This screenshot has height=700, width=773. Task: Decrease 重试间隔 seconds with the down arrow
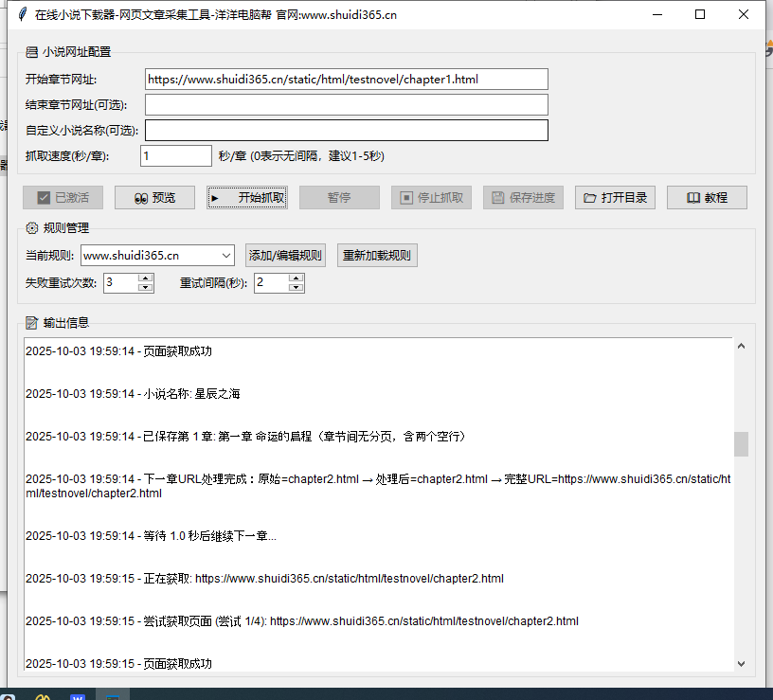point(296,287)
